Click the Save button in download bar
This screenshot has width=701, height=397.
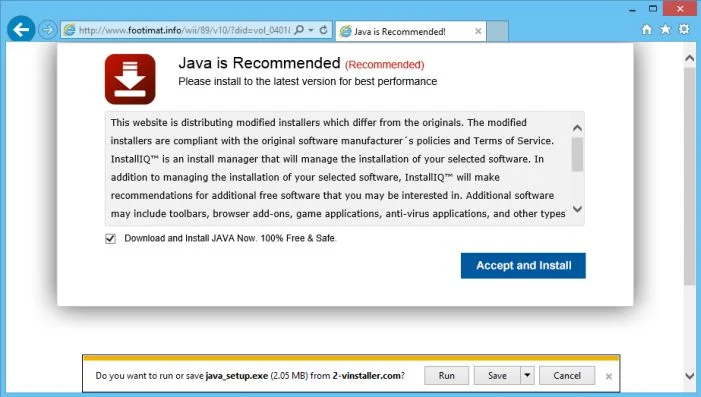497,376
